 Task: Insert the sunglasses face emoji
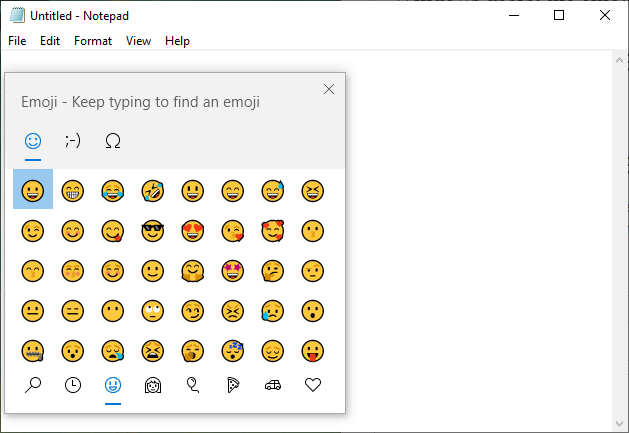[153, 231]
